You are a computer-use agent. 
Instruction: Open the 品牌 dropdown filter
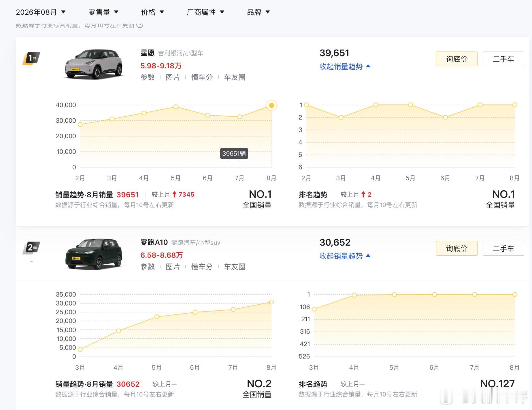pyautogui.click(x=259, y=12)
